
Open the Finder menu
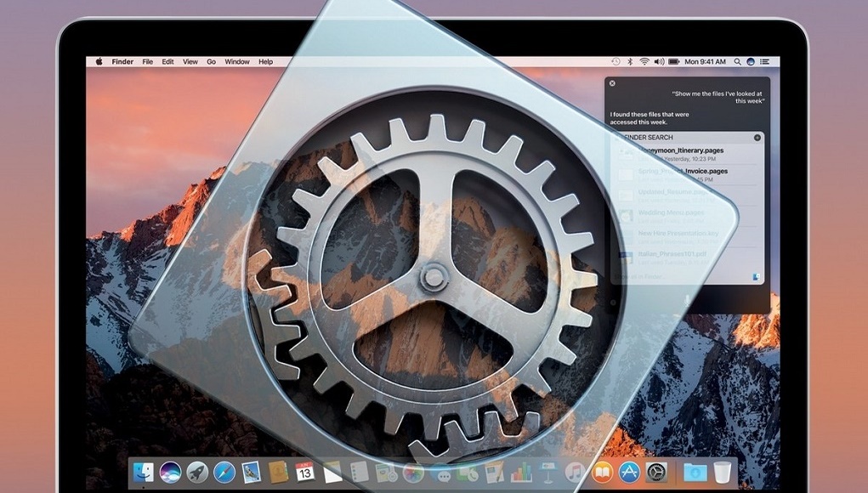click(122, 62)
